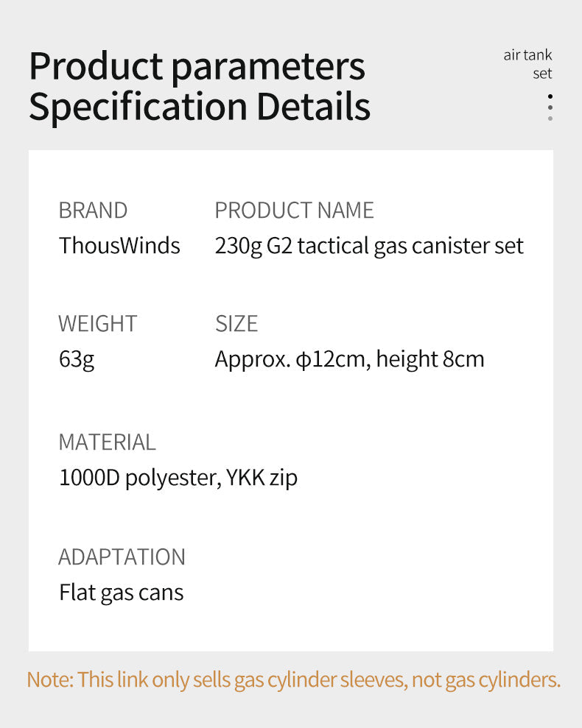Click the 'Product parameters' heading
Screen dimensions: 582x728
point(197,66)
